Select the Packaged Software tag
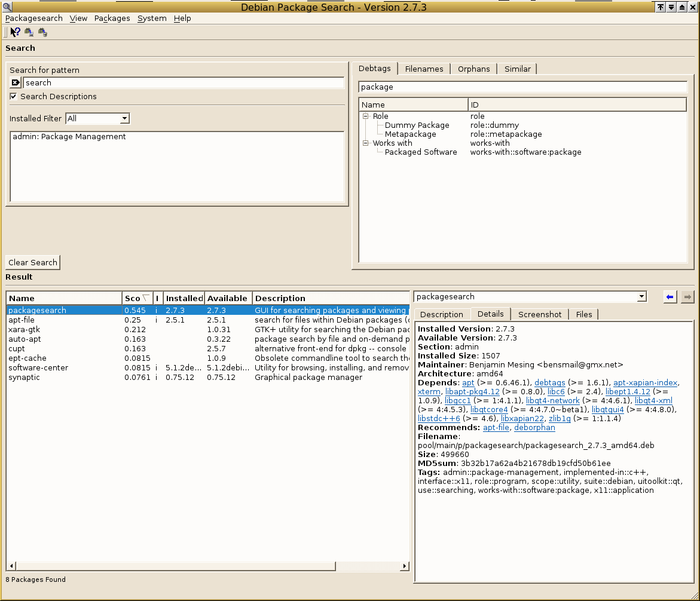700x601 pixels. 420,152
